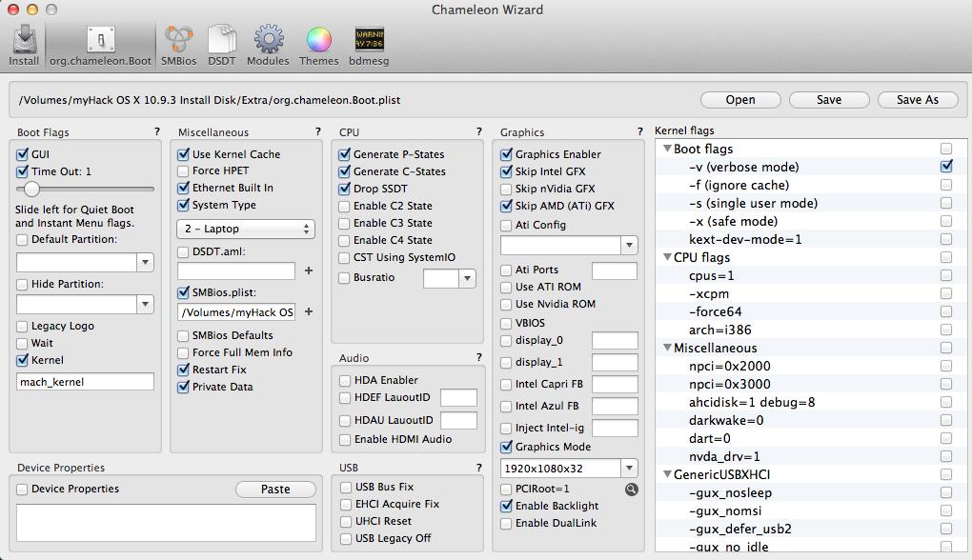This screenshot has height=560, width=972.
Task: Enable the C2 State checkbox
Action: [344, 207]
